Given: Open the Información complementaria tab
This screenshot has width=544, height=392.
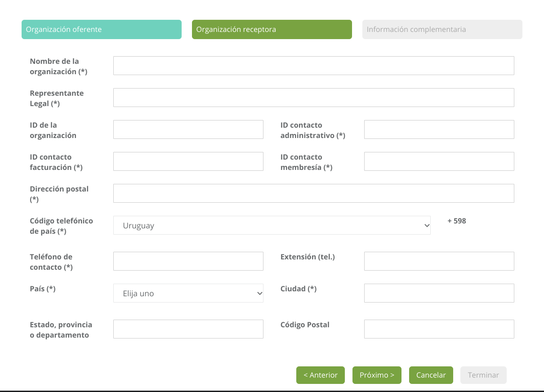Looking at the screenshot, I should coord(442,30).
